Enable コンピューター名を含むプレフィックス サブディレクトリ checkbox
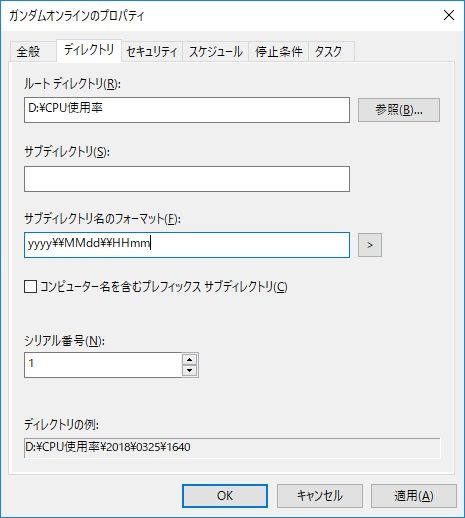Screen dimensions: 465x518 click(30, 287)
